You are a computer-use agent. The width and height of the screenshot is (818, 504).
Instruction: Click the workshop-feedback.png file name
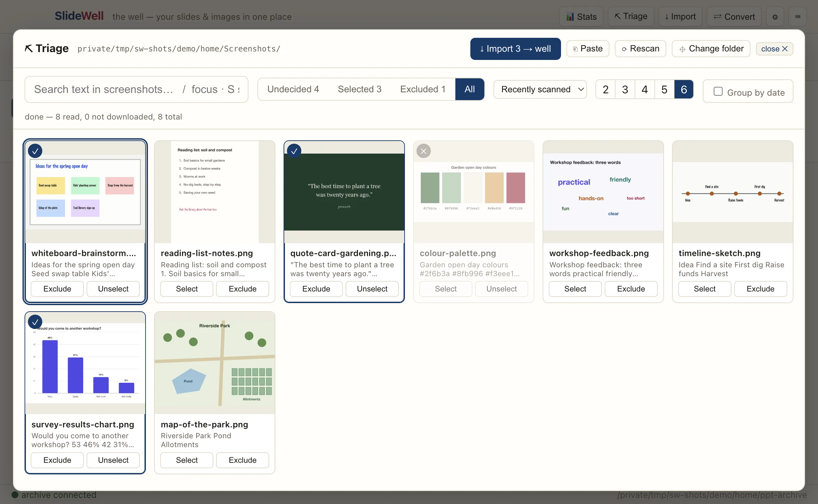(599, 253)
